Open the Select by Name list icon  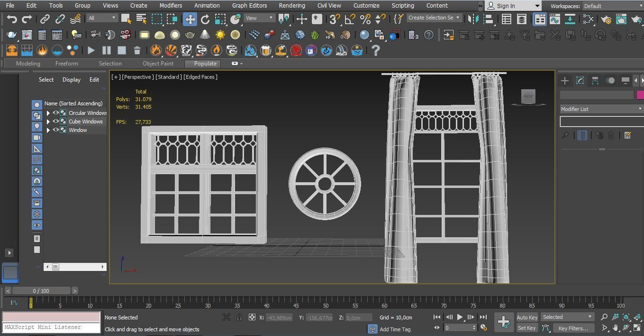click(x=141, y=19)
